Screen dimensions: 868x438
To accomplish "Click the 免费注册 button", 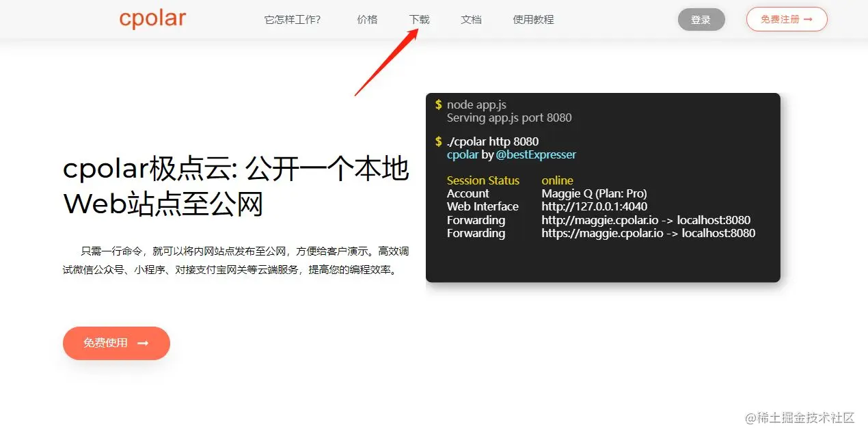I will pyautogui.click(x=787, y=19).
